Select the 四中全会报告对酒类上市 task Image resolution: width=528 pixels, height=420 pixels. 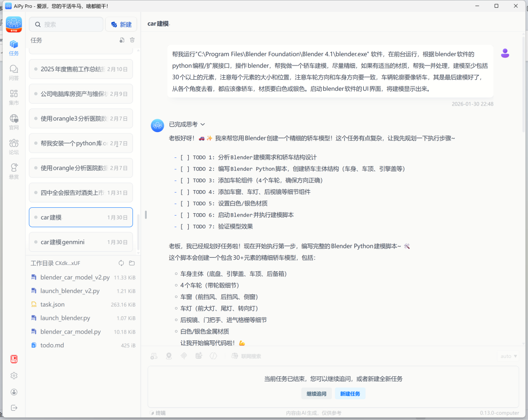[x=81, y=193]
